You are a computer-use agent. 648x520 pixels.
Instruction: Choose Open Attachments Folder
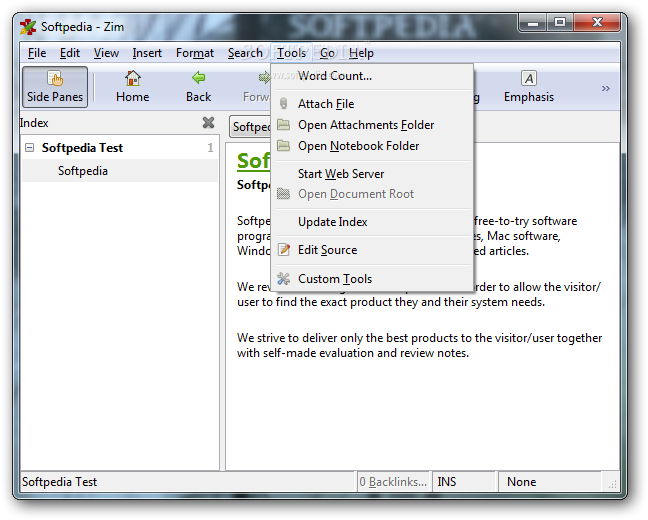[x=372, y=125]
